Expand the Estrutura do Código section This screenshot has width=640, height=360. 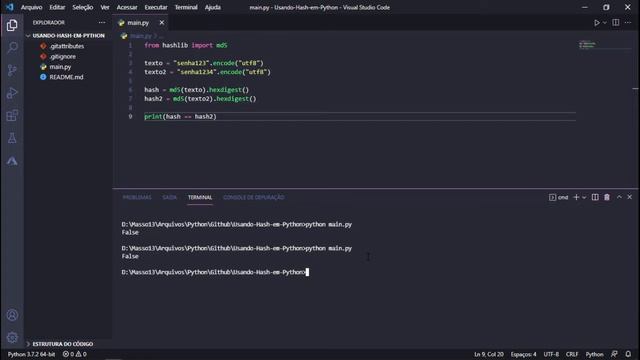62,344
